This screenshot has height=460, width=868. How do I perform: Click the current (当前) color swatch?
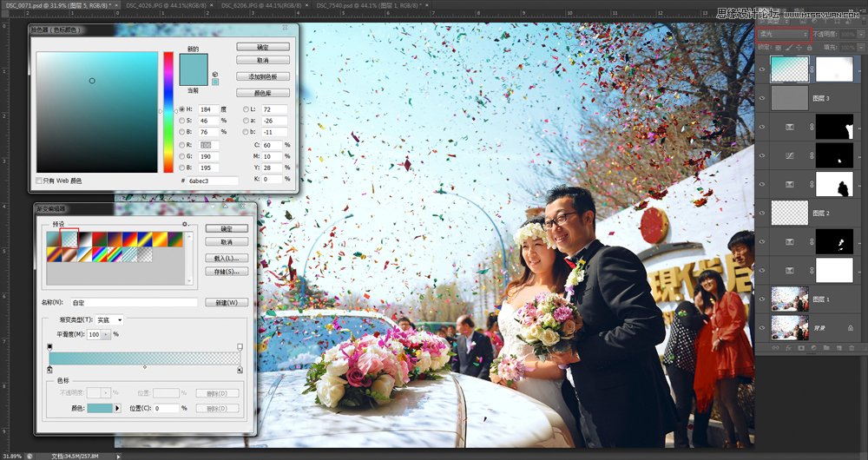194,77
